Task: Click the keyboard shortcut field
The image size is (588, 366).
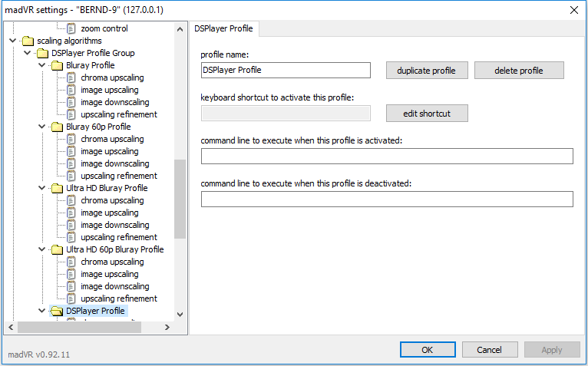Action: pos(286,114)
